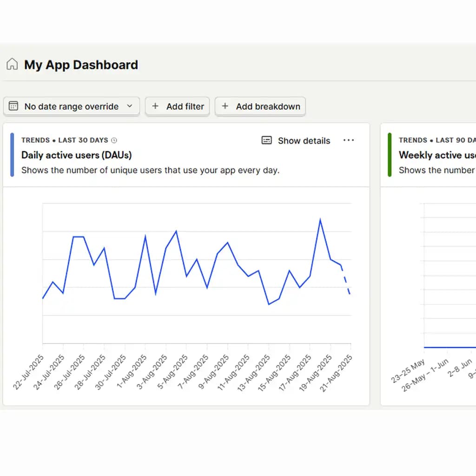Click the Add filter button label
The height and width of the screenshot is (476, 476).
click(x=185, y=106)
